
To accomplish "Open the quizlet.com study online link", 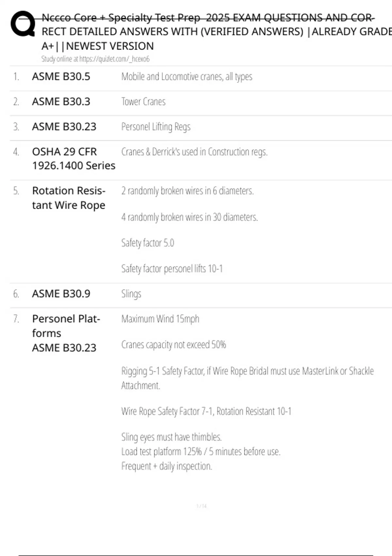I will pyautogui.click(x=95, y=59).
